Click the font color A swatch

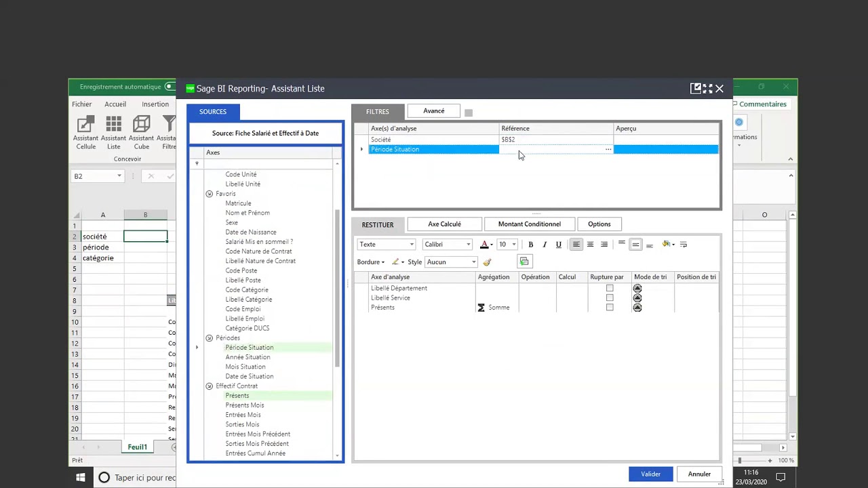(484, 245)
